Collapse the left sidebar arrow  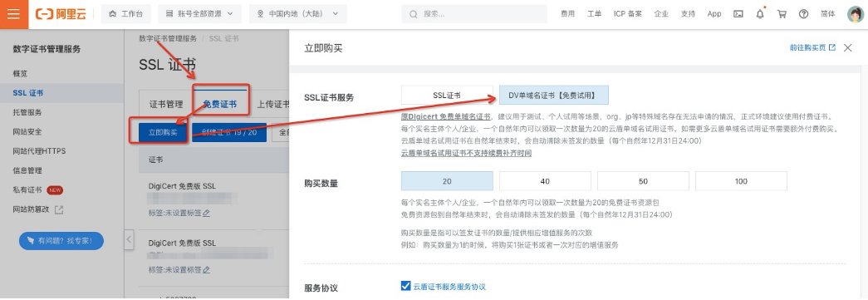point(129,239)
